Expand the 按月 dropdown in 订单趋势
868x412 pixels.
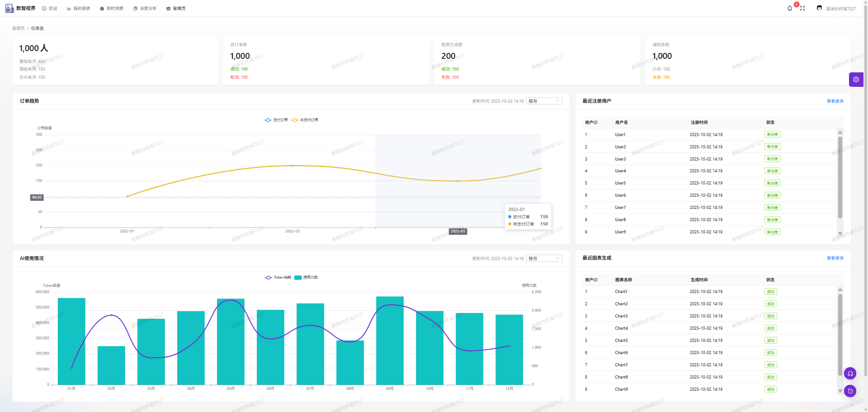coord(544,101)
